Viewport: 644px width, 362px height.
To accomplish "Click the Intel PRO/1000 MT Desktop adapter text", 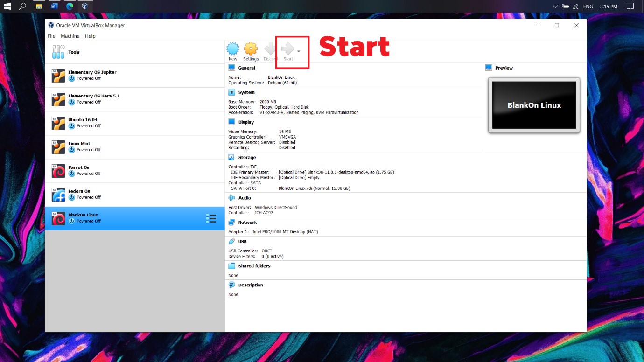I will pos(285,232).
